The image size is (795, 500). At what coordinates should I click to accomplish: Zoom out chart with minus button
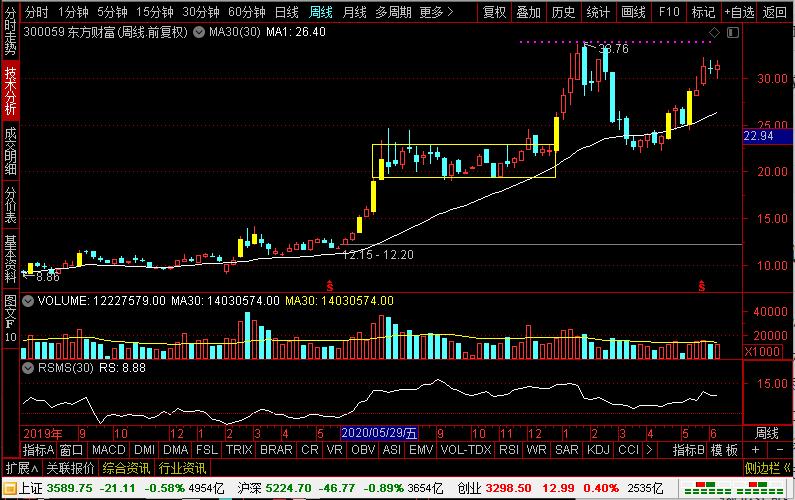click(x=780, y=450)
